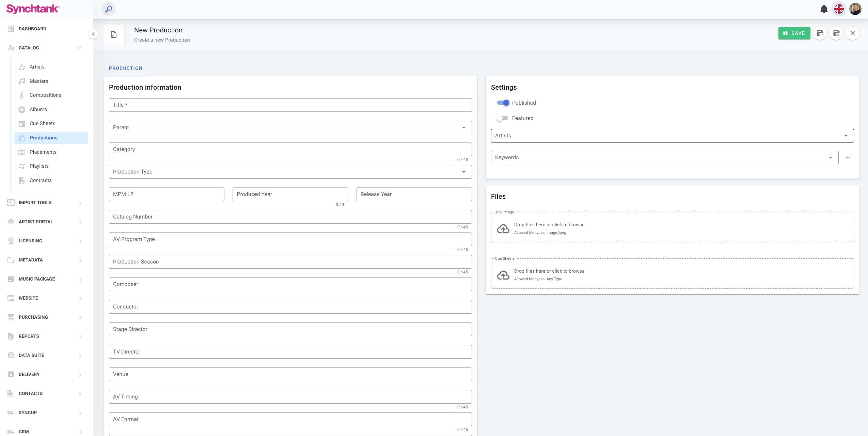Click the UK flag language icon
868x436 pixels.
(x=839, y=9)
